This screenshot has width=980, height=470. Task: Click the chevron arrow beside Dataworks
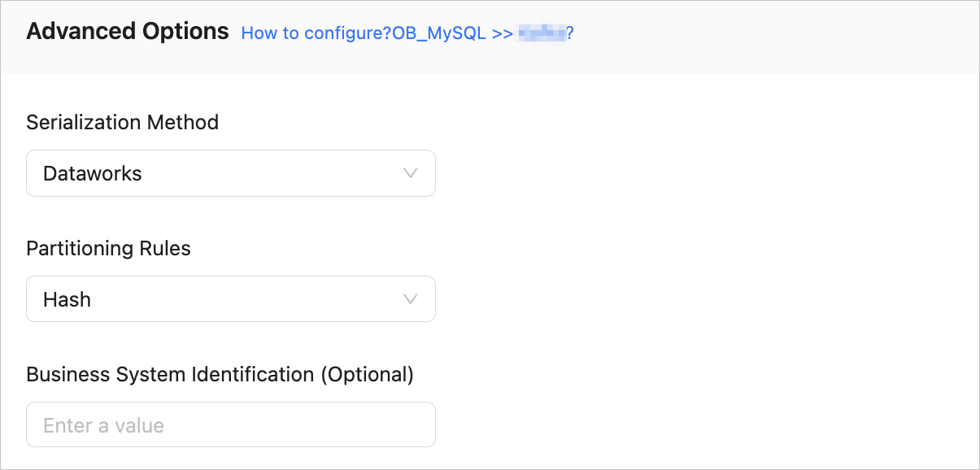tap(411, 173)
